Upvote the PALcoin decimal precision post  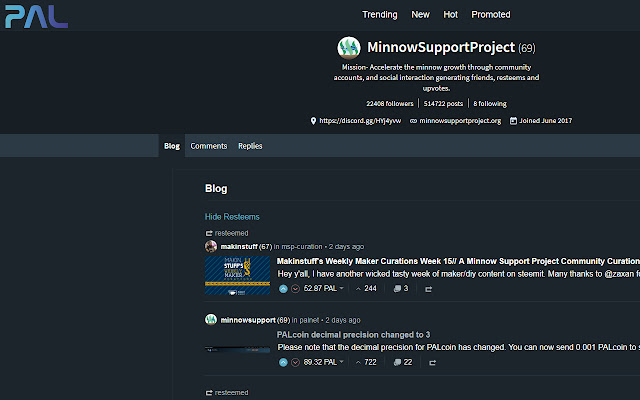coord(283,362)
